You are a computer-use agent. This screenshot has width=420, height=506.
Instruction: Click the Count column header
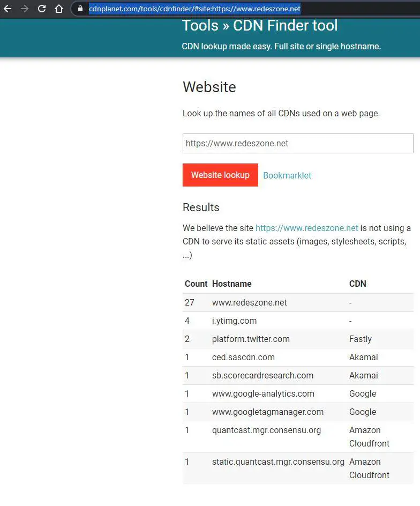(196, 284)
